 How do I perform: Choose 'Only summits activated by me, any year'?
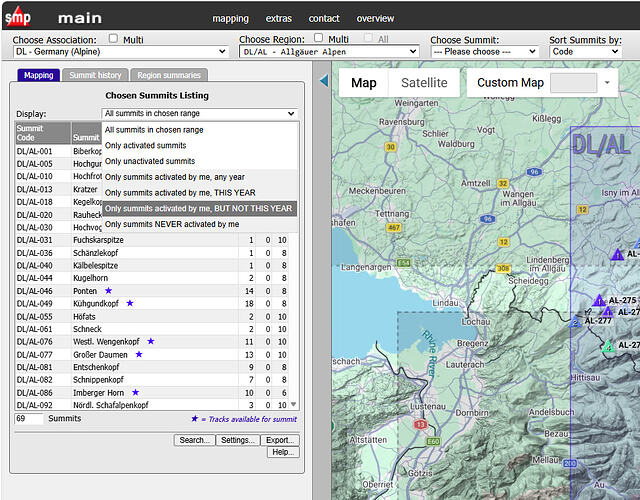(x=200, y=177)
